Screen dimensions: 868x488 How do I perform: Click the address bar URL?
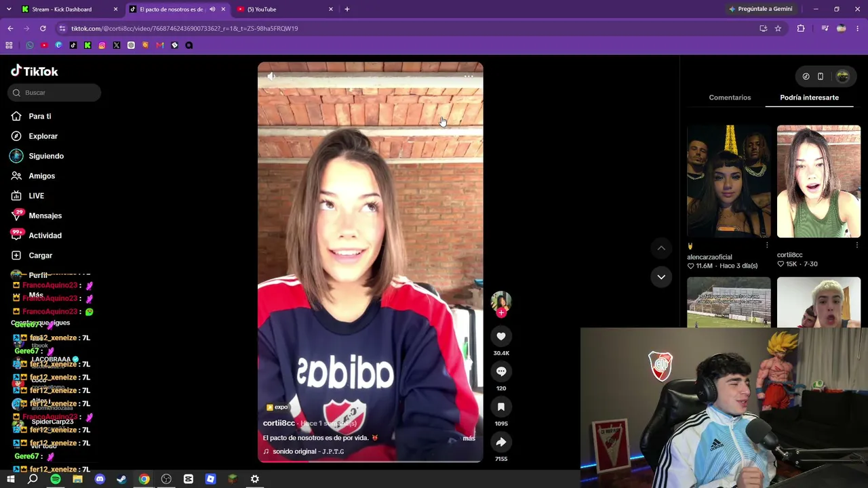tap(184, 28)
